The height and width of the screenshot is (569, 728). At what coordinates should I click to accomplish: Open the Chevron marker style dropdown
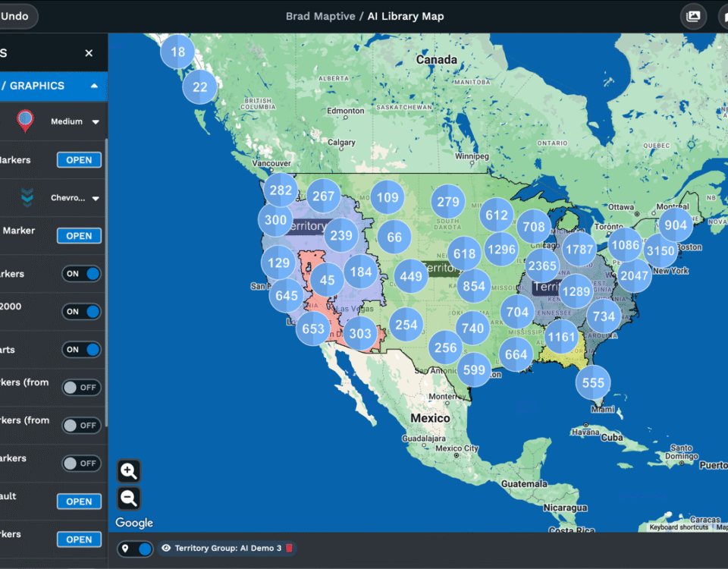(75, 198)
